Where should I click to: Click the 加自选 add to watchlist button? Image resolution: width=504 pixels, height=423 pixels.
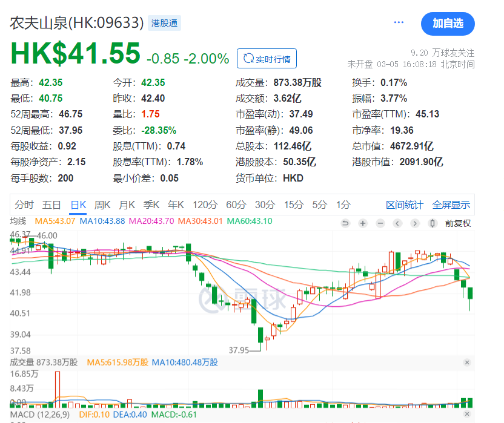coord(448,24)
